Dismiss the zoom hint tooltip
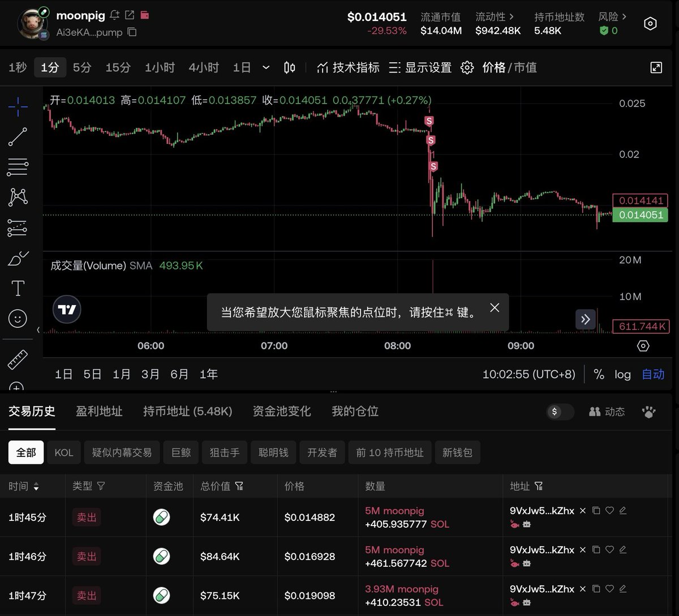679x616 pixels. tap(495, 307)
